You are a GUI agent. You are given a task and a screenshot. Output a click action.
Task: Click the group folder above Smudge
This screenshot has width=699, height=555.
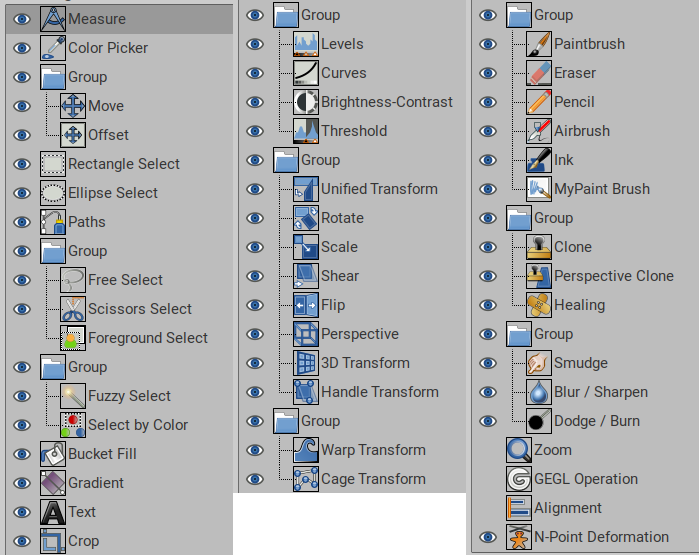pyautogui.click(x=519, y=334)
